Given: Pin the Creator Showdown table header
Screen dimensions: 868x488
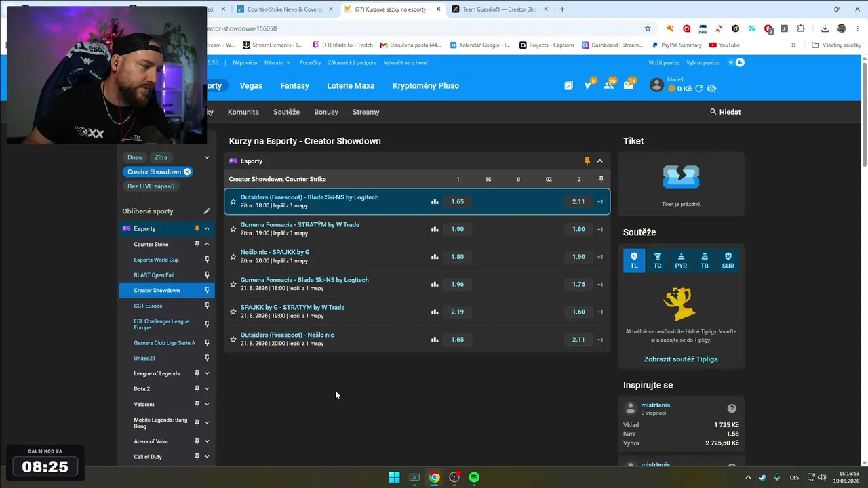Looking at the screenshot, I should pyautogui.click(x=601, y=179).
